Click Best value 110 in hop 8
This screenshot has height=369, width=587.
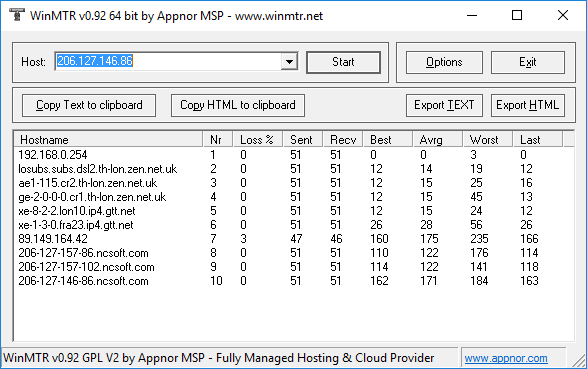coord(379,253)
